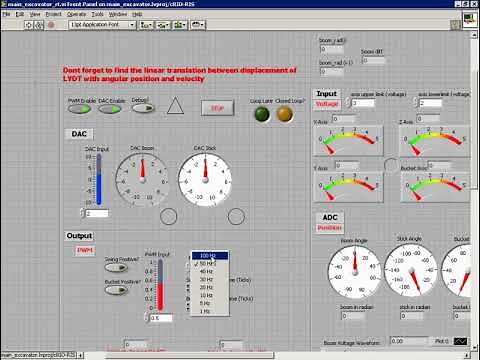Click the Y-Axis voltage meter

click(348, 187)
